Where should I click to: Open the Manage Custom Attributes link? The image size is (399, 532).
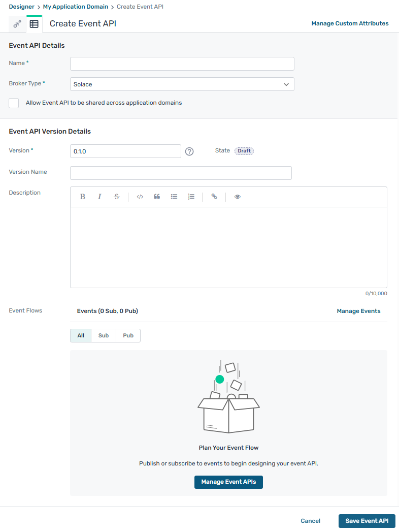click(x=350, y=23)
